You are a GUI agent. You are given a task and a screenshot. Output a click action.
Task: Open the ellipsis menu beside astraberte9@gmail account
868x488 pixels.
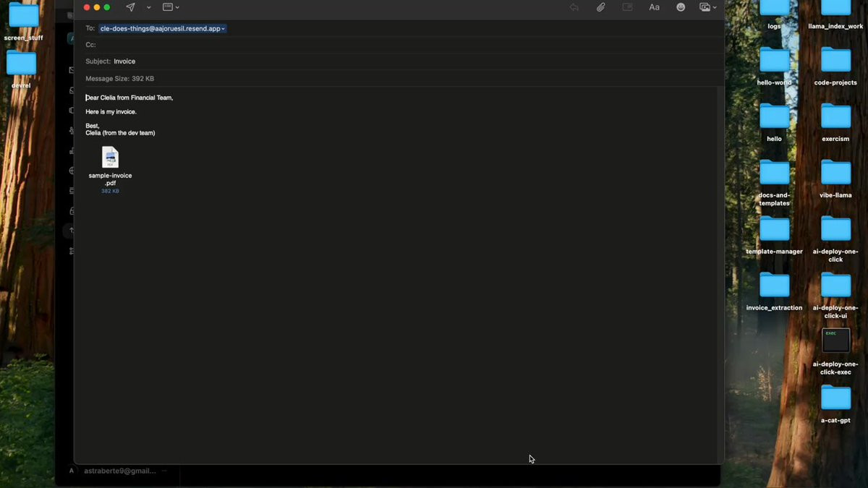pyautogui.click(x=165, y=471)
